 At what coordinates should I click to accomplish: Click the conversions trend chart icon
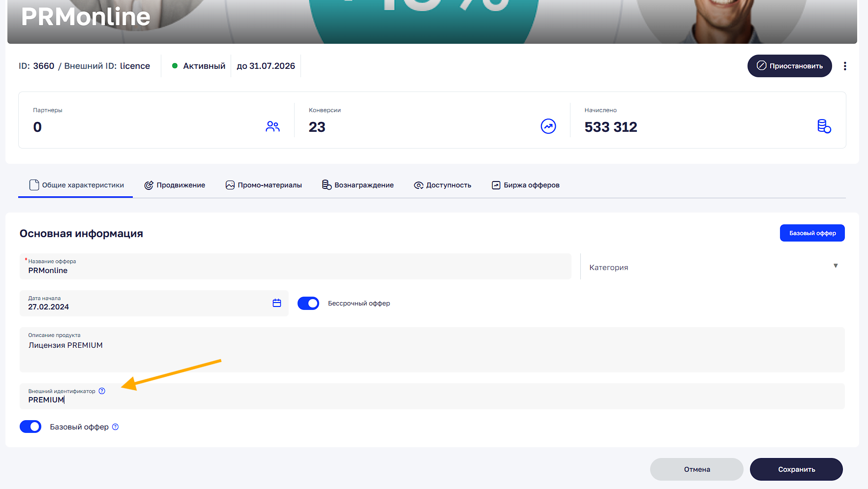tap(548, 126)
